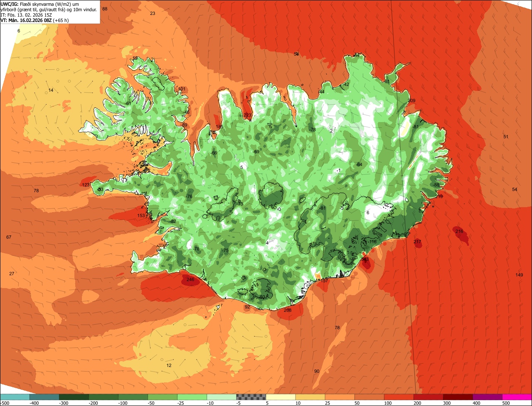Viewport: 532px width, 406px height.
Task: Click the 50 to 100 legend swatch
Action: coord(369,397)
